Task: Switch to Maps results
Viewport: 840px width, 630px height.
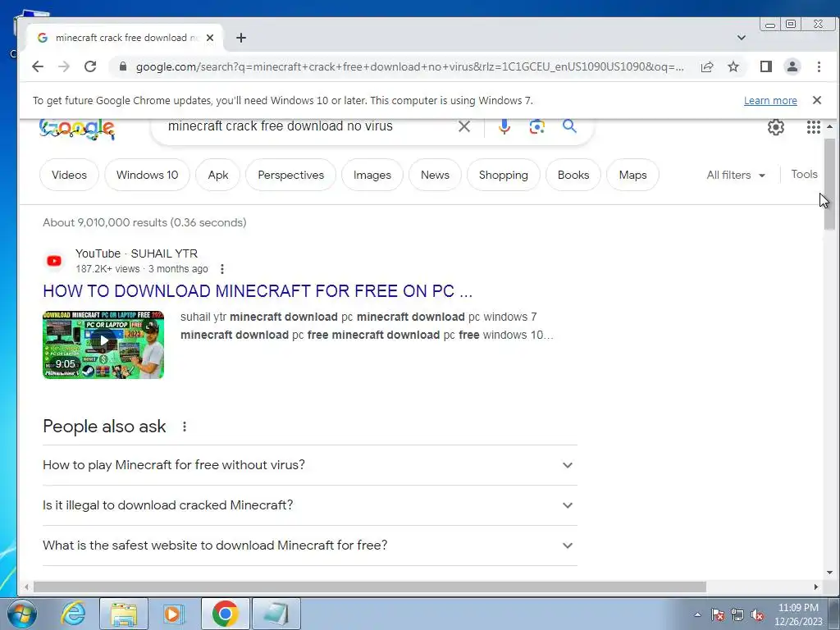Action: click(632, 175)
